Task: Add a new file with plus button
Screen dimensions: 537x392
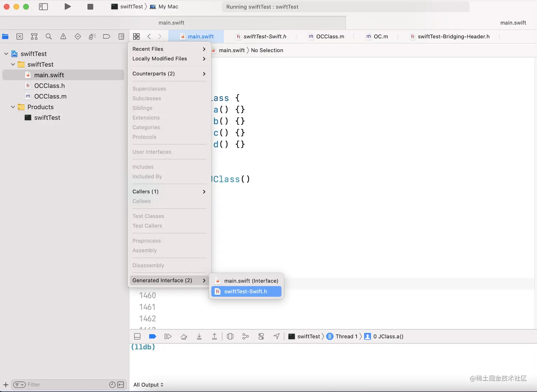Action: (6, 385)
